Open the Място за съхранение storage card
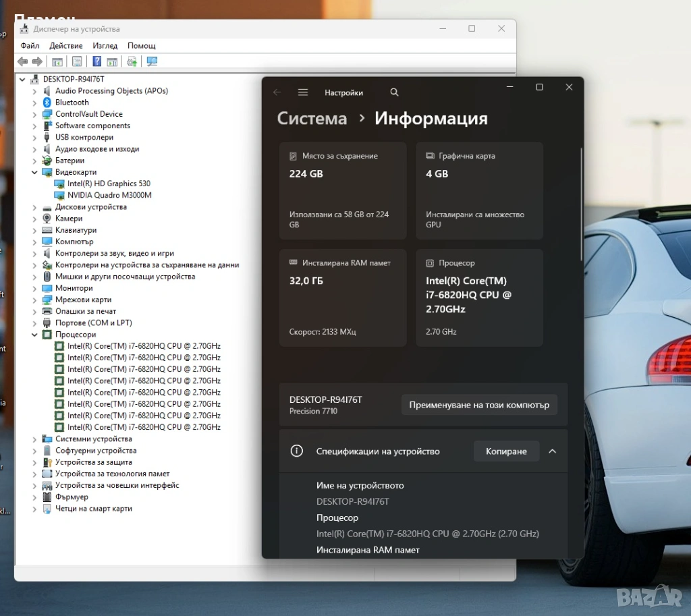The width and height of the screenshot is (691, 616). [x=343, y=190]
